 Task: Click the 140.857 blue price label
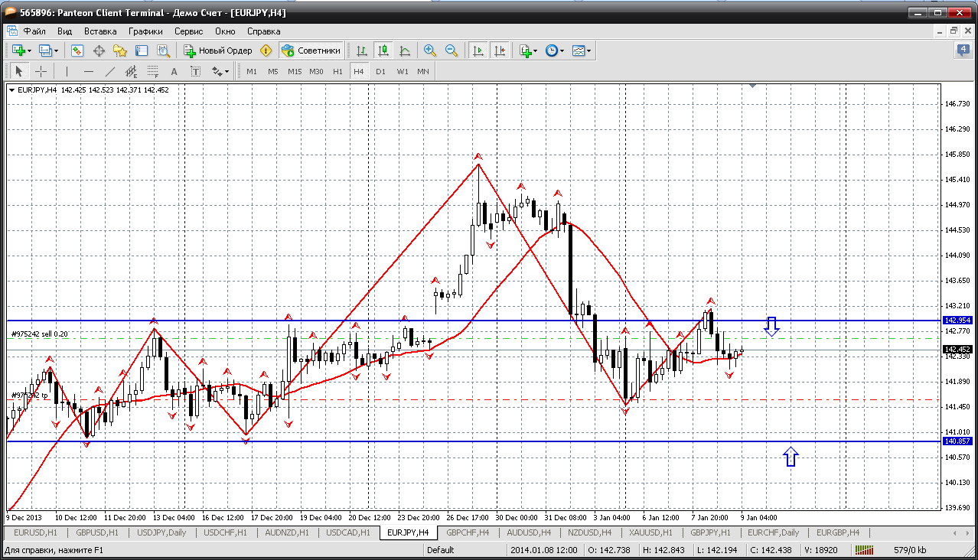(x=957, y=441)
